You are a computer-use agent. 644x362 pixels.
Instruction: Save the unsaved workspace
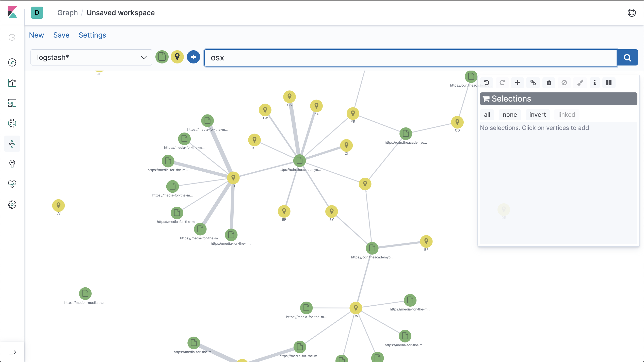pos(61,35)
